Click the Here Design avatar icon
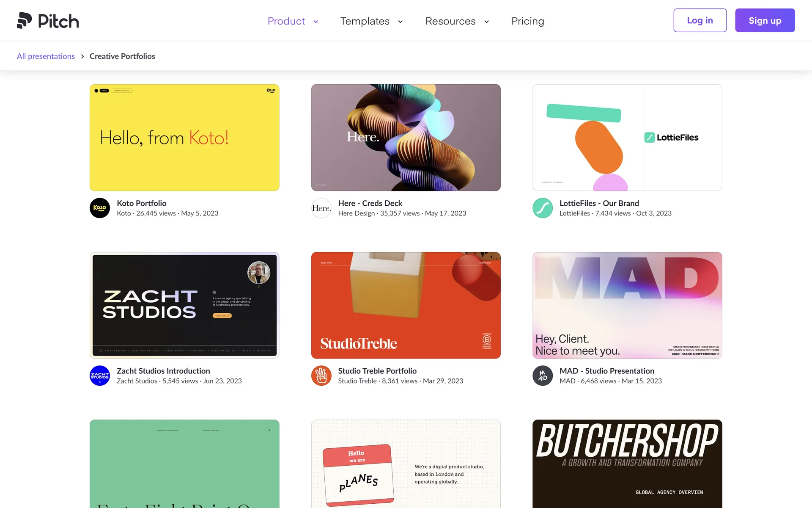The height and width of the screenshot is (508, 812). [321, 208]
